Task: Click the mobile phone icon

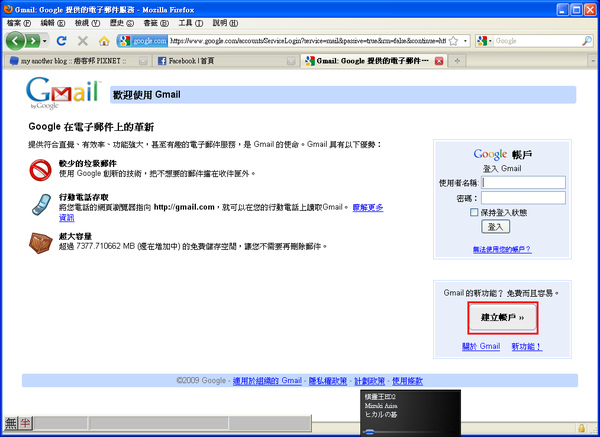Action: point(41,205)
